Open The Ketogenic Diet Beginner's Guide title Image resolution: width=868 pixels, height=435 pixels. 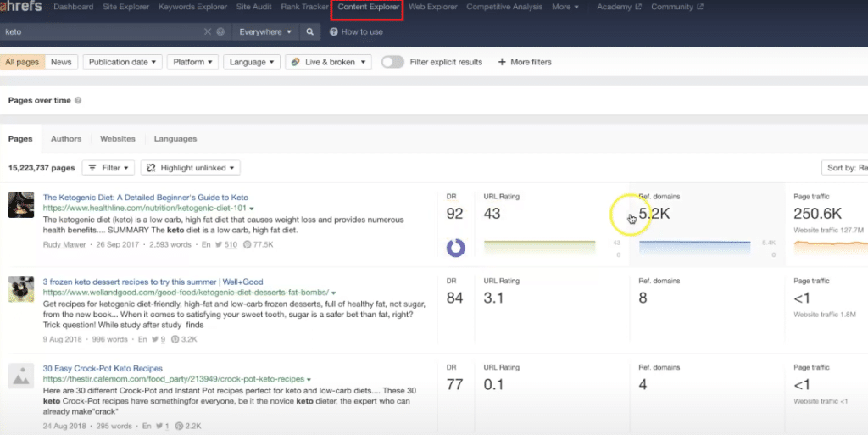pyautogui.click(x=146, y=197)
